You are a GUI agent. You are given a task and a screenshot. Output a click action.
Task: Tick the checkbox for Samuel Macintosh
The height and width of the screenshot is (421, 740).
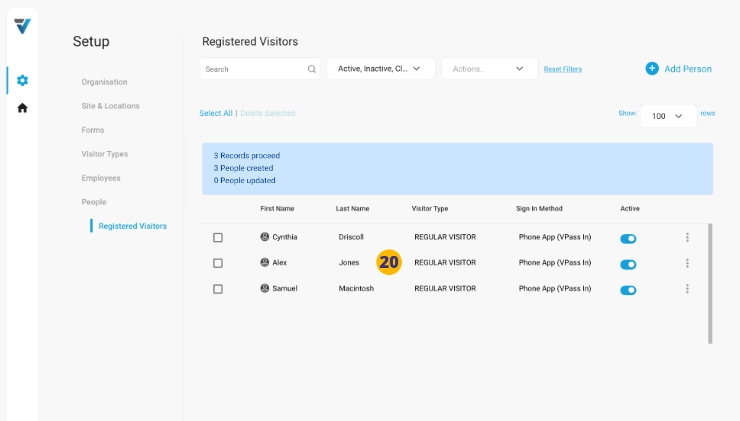218,289
